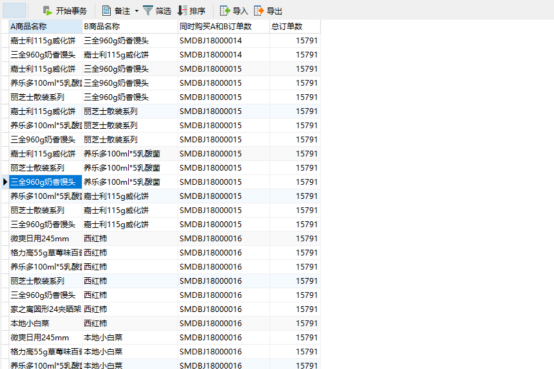Click B-column 丽芝士散装系列 beside A 嘉士利115g威化饼
Screen dimensions: 554x369
[x=130, y=111]
